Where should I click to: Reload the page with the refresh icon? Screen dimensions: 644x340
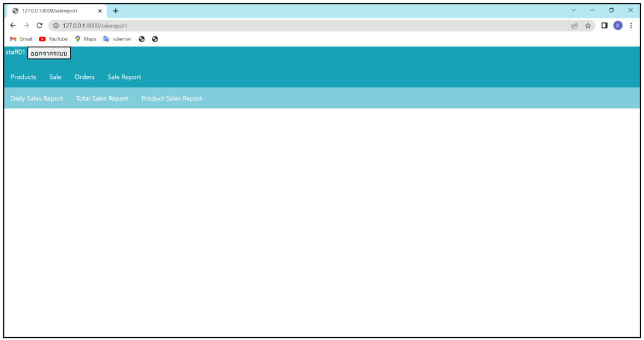39,25
